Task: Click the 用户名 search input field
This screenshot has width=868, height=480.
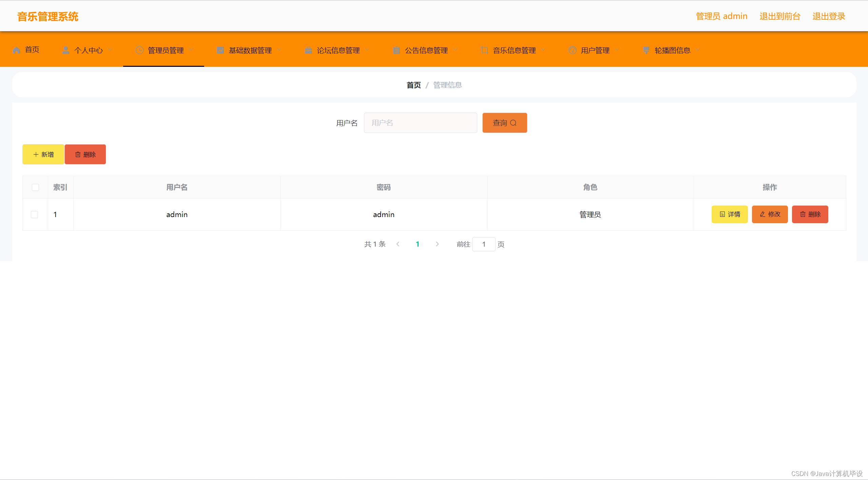Action: click(x=420, y=123)
